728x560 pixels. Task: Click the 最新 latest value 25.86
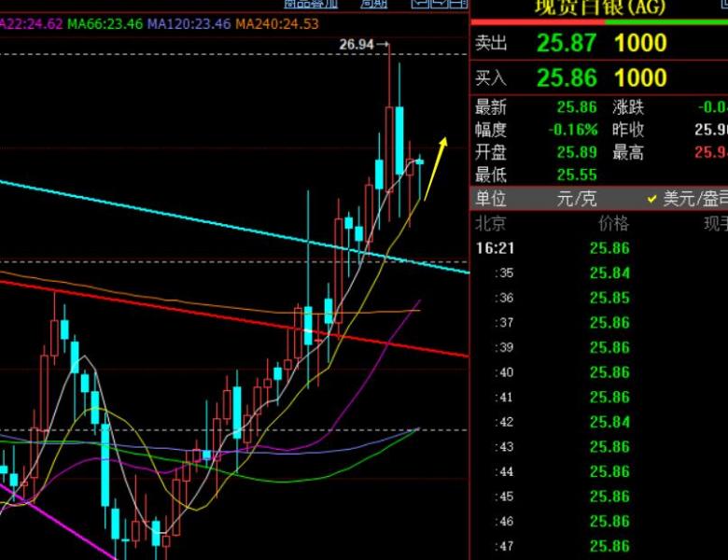pyautogui.click(x=577, y=107)
